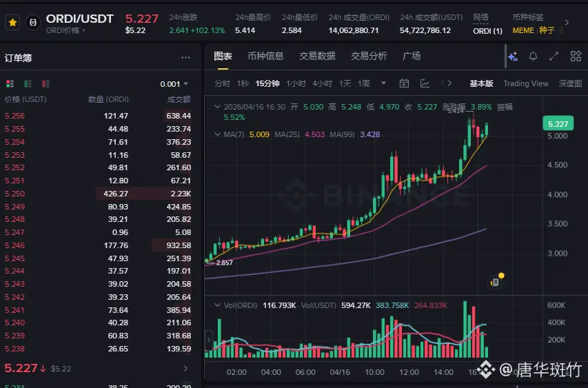The height and width of the screenshot is (388, 588).
Task: Select the 1天 chart interval
Action: pyautogui.click(x=345, y=83)
